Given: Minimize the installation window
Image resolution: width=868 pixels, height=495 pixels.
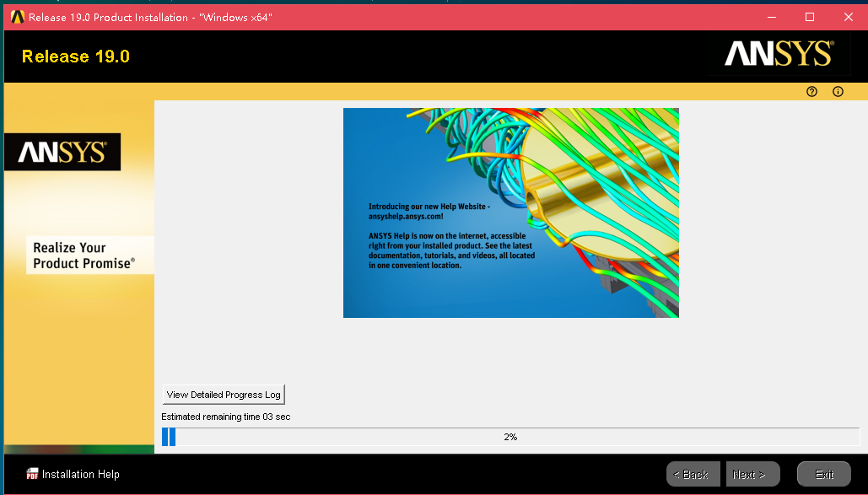Looking at the screenshot, I should [x=772, y=17].
